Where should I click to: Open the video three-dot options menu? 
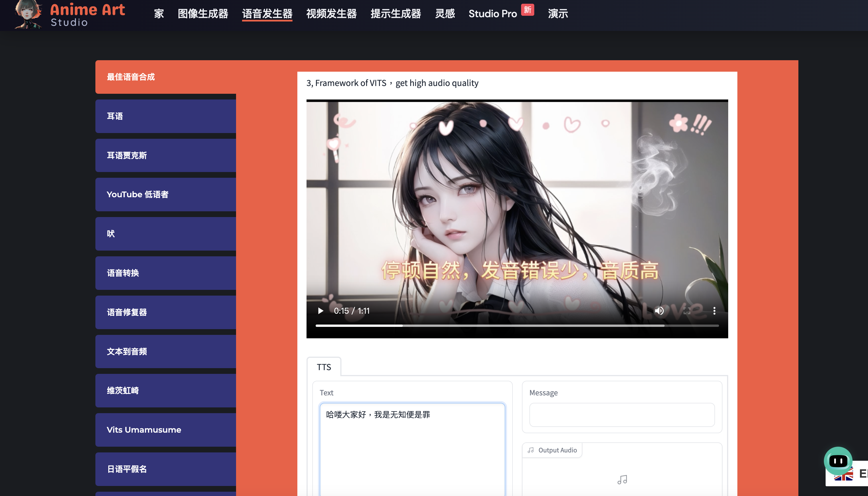pyautogui.click(x=714, y=311)
